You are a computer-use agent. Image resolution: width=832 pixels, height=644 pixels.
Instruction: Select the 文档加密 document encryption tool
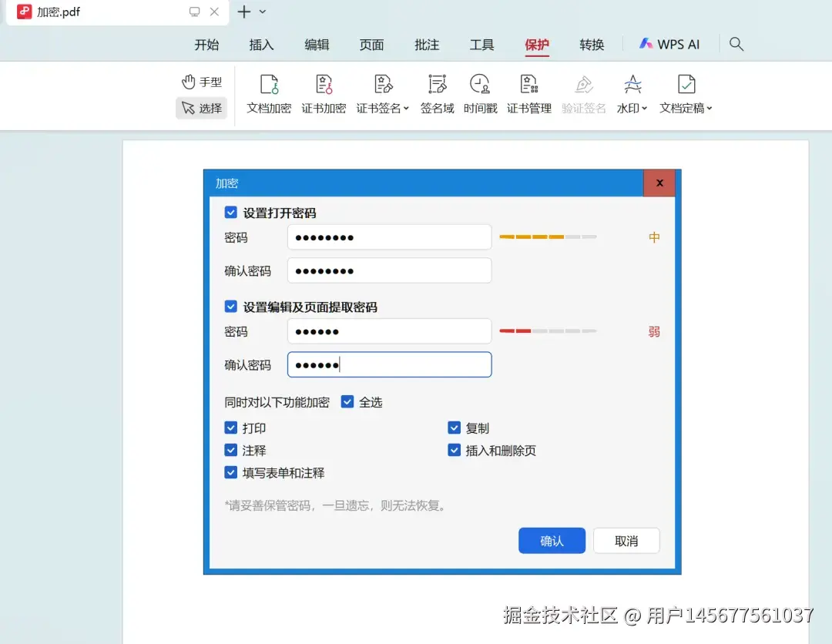(x=267, y=94)
